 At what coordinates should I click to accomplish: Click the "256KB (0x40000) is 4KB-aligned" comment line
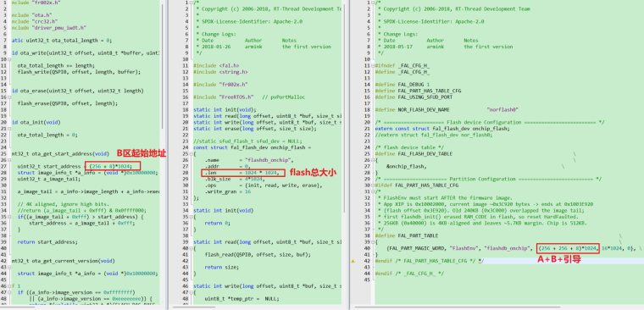point(483,223)
